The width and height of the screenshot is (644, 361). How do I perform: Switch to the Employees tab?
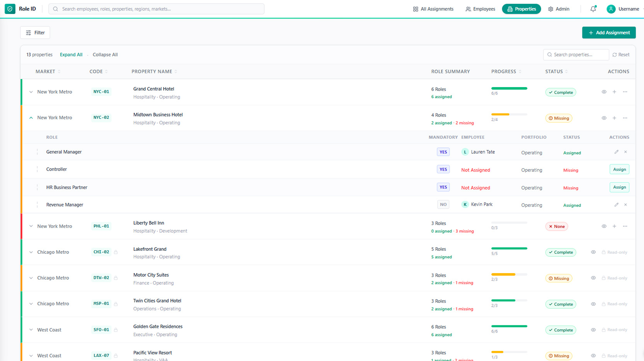tap(480, 9)
